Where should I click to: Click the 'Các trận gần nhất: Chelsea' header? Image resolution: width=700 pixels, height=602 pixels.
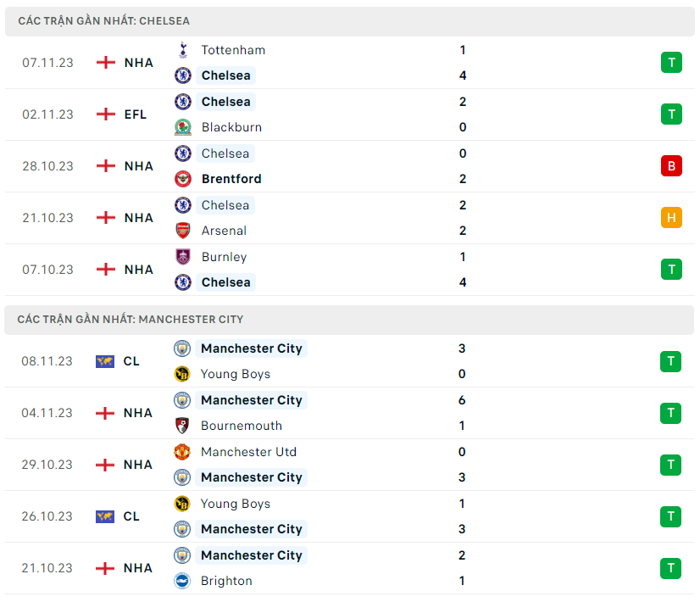(x=104, y=20)
